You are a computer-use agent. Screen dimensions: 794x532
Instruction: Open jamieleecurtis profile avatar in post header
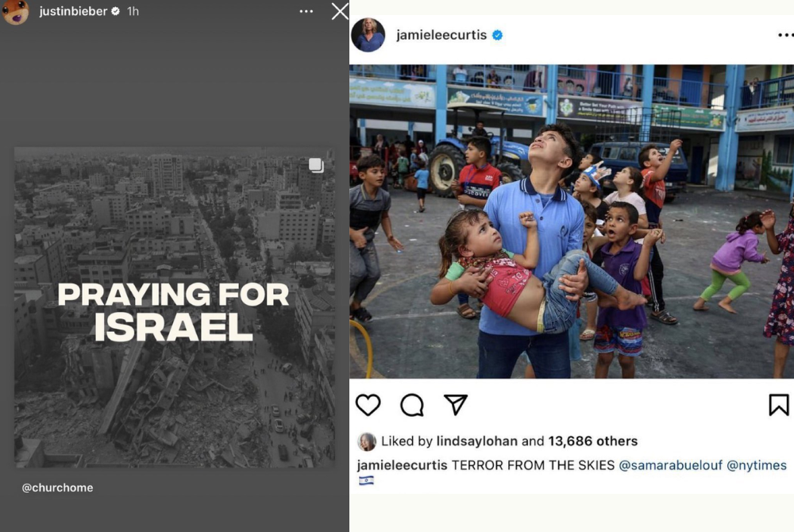click(x=368, y=35)
